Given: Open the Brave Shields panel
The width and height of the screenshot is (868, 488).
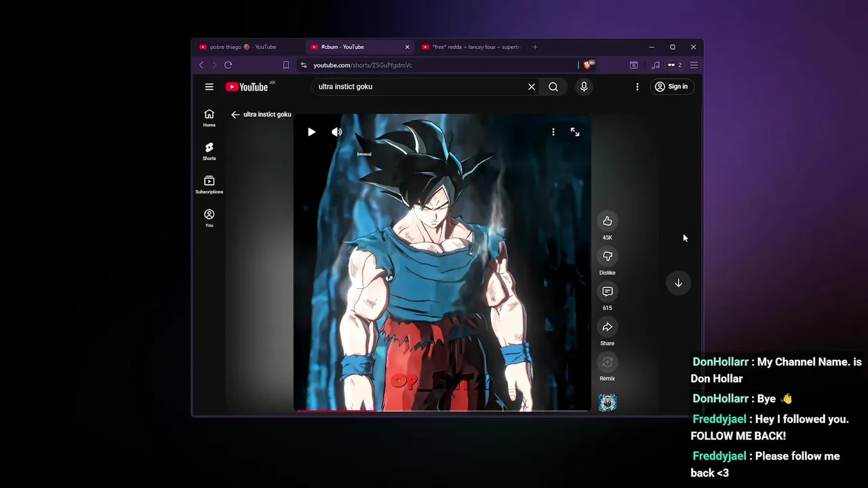Looking at the screenshot, I should pyautogui.click(x=588, y=65).
